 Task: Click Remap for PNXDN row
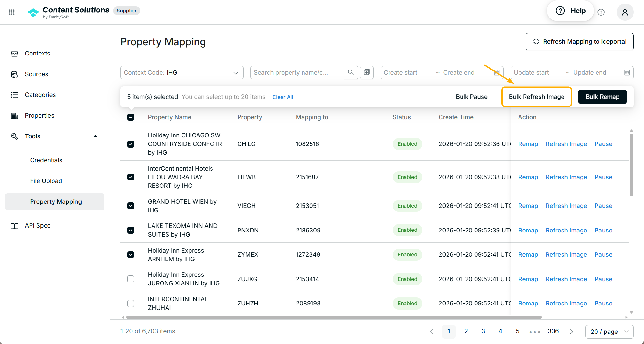[528, 230]
